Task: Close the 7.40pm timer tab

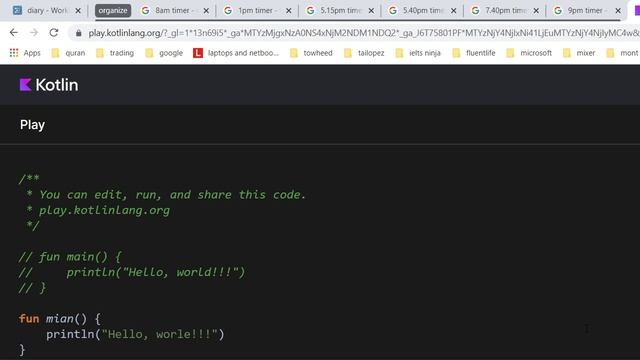Action: tap(536, 11)
